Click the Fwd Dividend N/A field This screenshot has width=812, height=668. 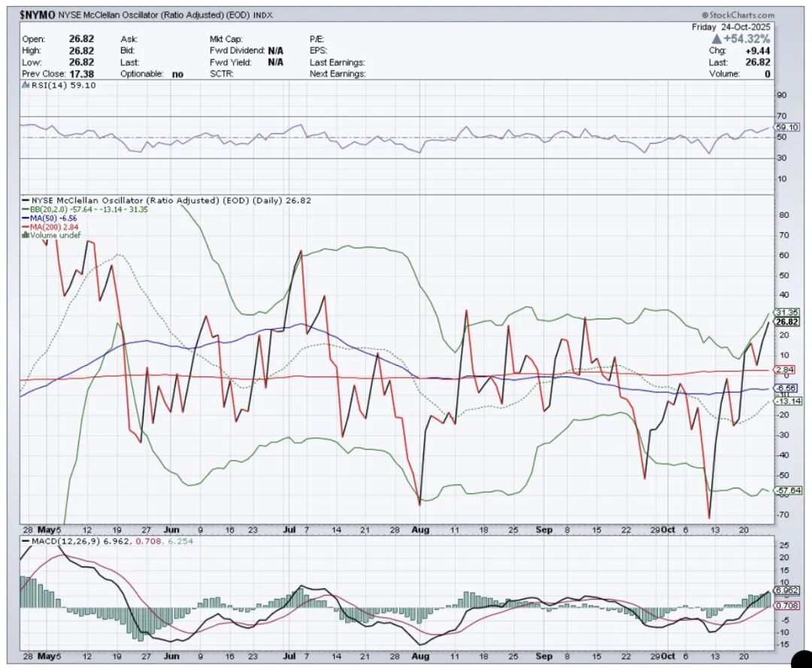(x=247, y=50)
